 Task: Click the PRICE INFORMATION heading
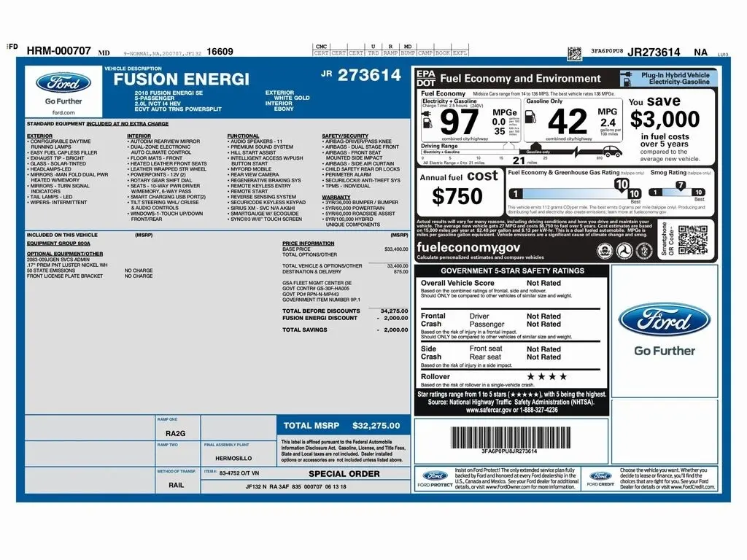tap(309, 244)
